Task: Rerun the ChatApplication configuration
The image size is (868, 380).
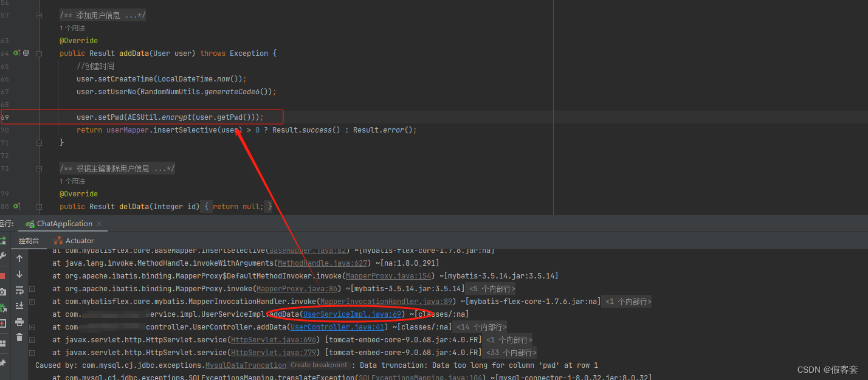Action: 4,240
